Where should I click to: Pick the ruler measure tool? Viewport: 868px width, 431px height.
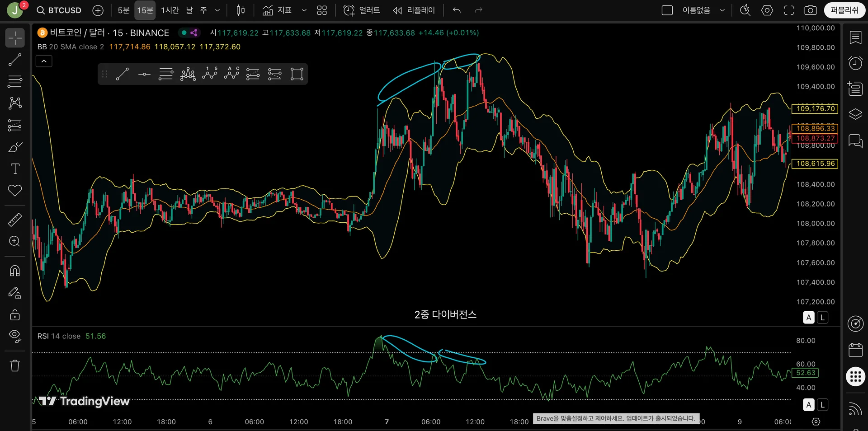tap(15, 220)
